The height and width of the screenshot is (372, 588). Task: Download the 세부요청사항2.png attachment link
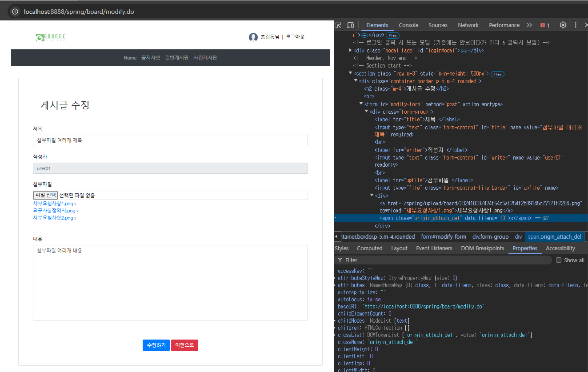[53, 218]
